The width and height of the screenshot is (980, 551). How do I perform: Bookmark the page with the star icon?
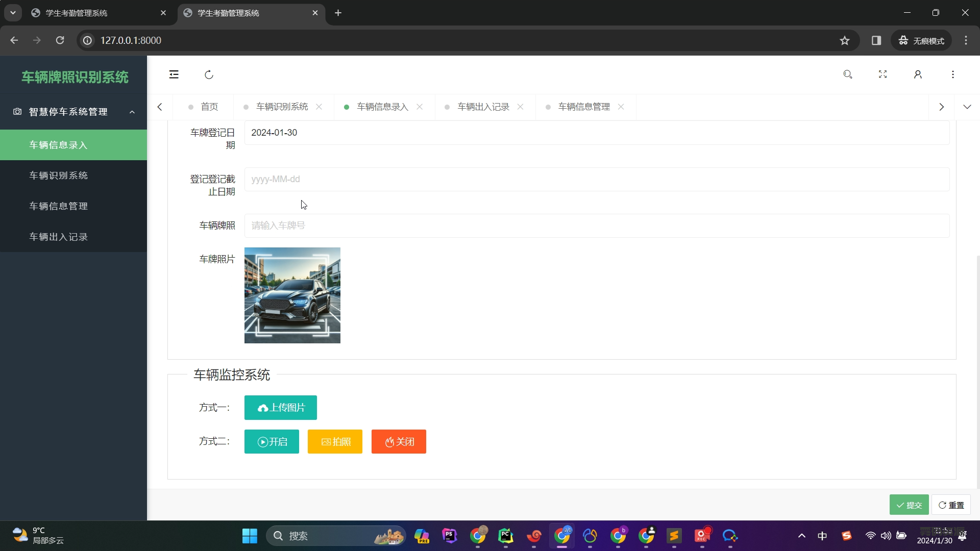[x=845, y=40]
